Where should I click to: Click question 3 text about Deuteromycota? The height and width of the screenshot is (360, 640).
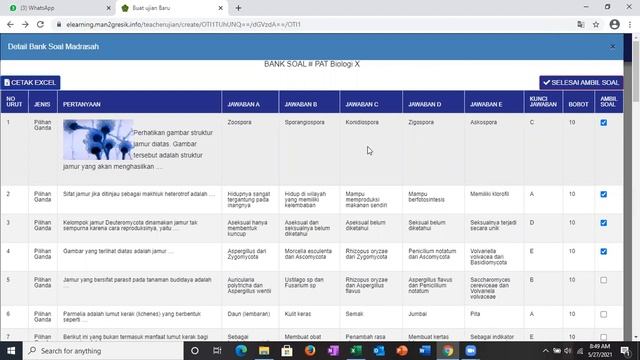pos(131,225)
